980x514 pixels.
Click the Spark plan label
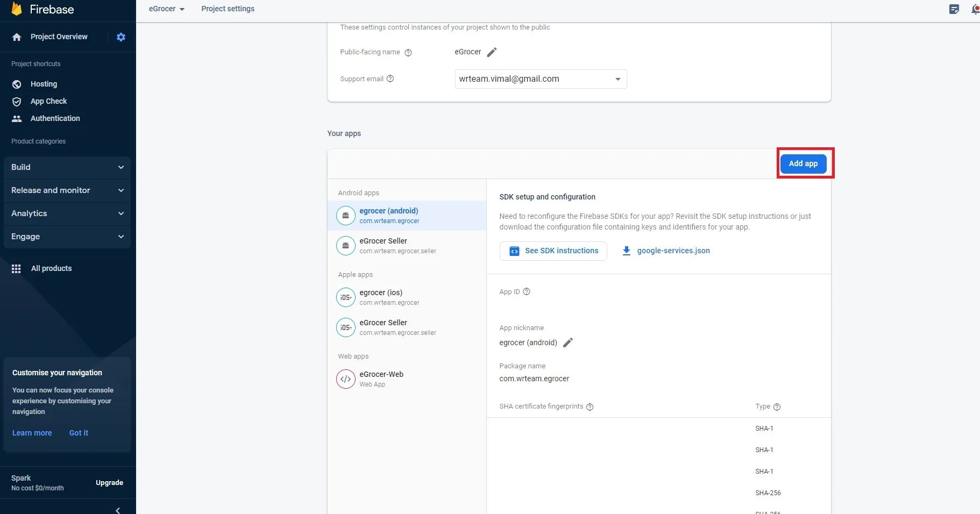[21, 478]
